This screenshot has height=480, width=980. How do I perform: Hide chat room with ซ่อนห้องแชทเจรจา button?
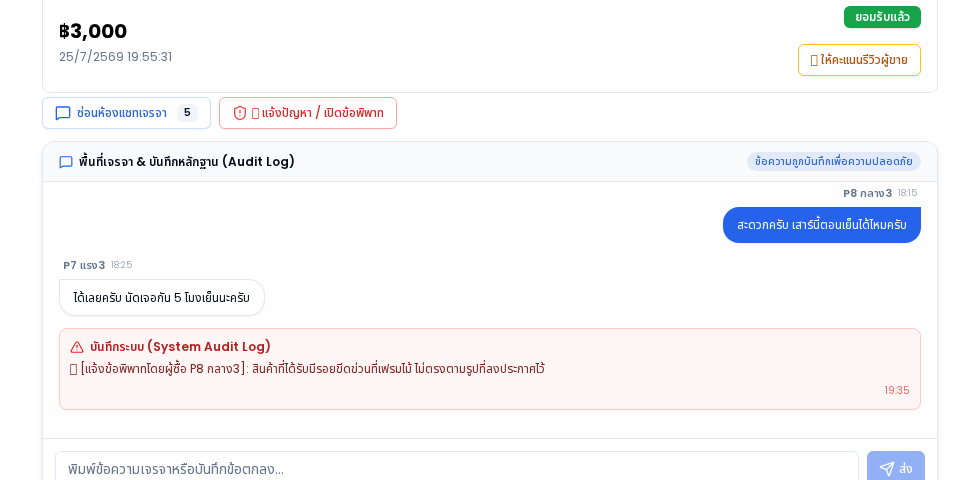[126, 113]
